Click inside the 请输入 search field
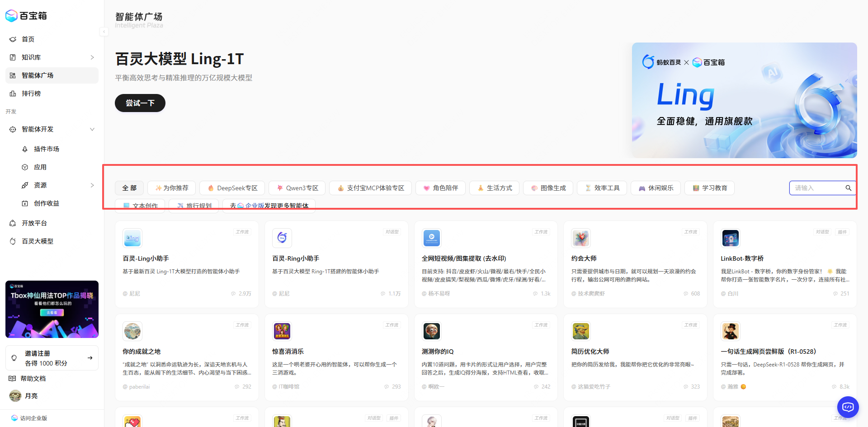The width and height of the screenshot is (868, 427). click(x=814, y=188)
